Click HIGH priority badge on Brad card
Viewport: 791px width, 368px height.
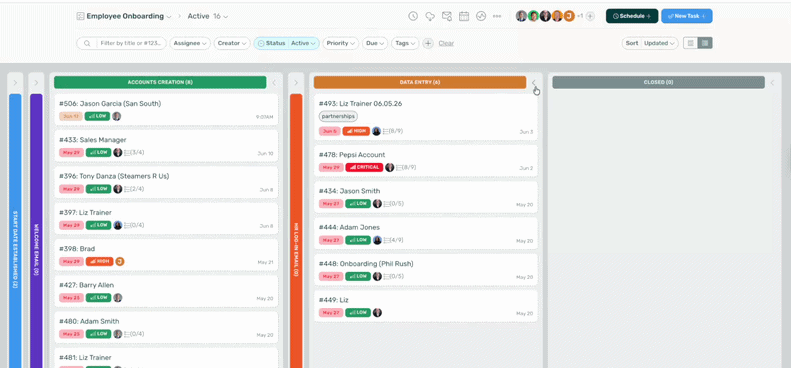click(99, 261)
